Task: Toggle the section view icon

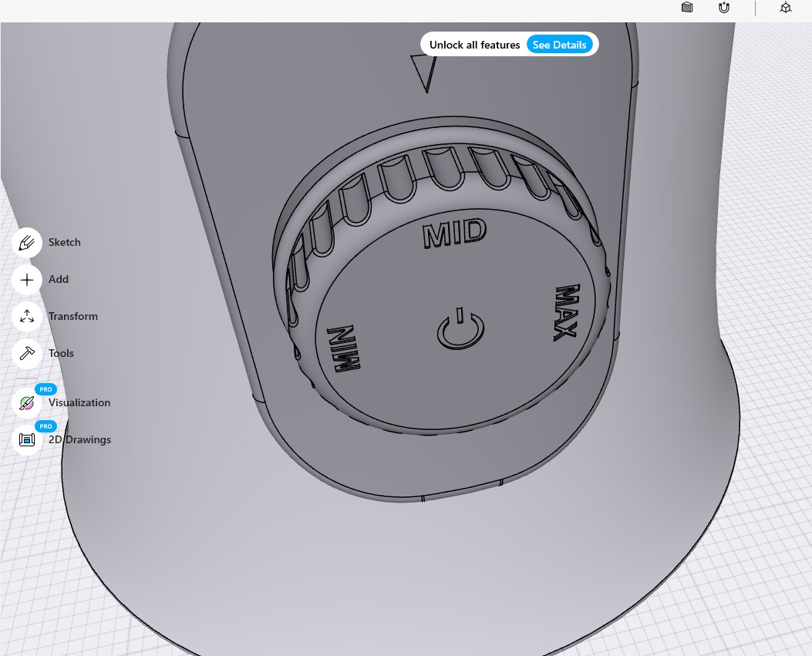Action: (687, 7)
